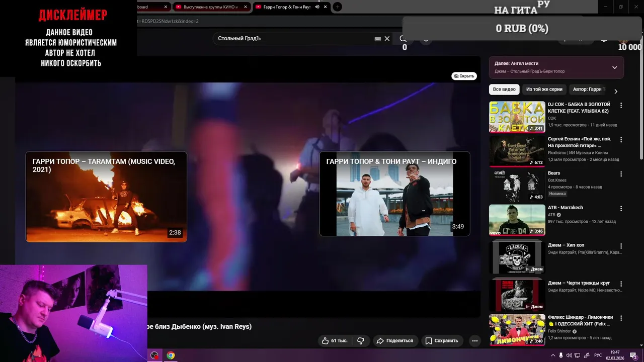Click the Новинка badge under Bears
This screenshot has height=362, width=644.
[x=557, y=194]
